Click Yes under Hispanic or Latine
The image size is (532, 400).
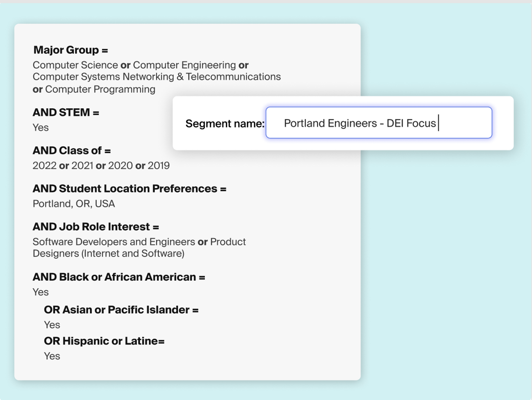52,356
